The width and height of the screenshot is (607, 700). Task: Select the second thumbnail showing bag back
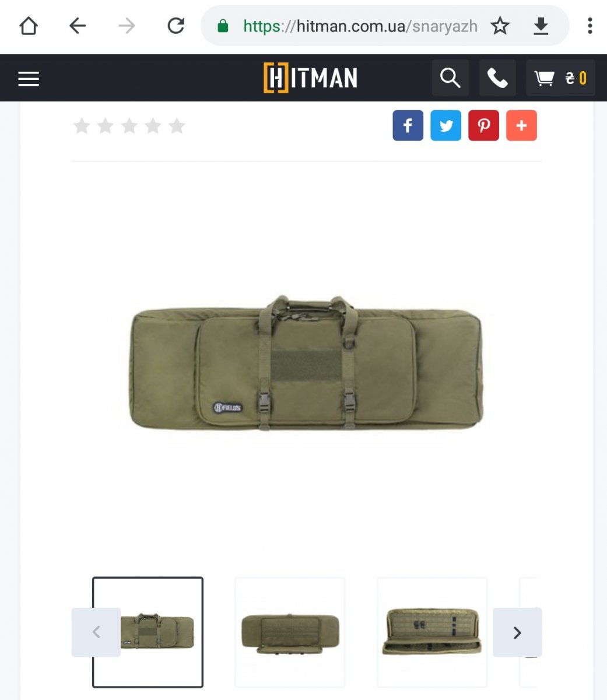(x=290, y=632)
